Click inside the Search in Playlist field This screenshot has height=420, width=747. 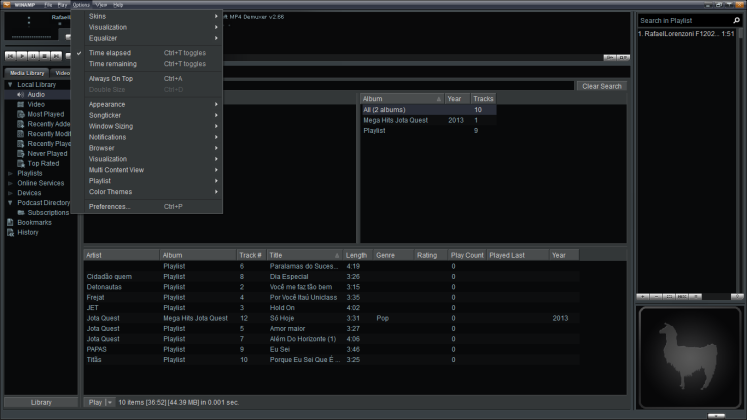[685, 20]
